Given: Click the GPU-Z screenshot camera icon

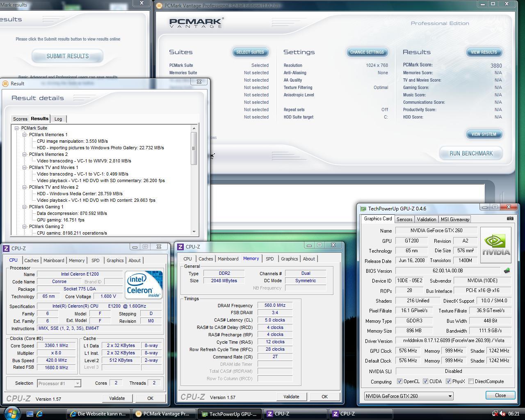Looking at the screenshot, I should point(510,219).
